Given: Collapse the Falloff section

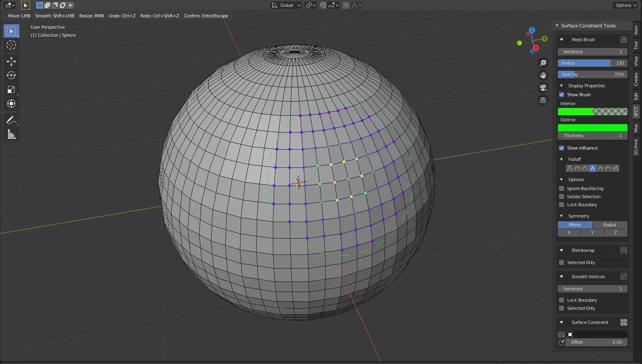Looking at the screenshot, I should [x=562, y=159].
